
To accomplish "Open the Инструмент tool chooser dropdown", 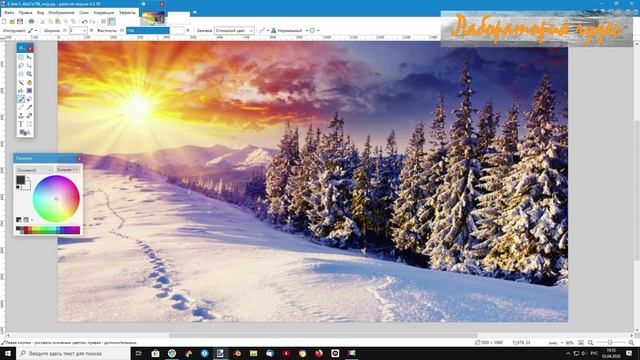I will pos(32,31).
